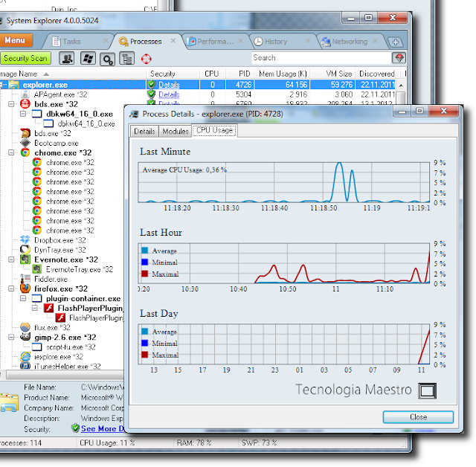Click the iexplore.exe icon
The width and height of the screenshot is (476, 467).
[25, 356]
